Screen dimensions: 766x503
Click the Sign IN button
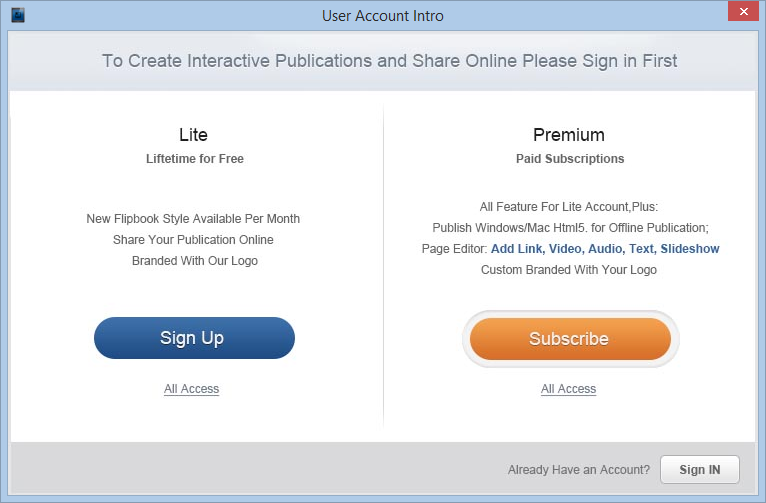pyautogui.click(x=700, y=469)
